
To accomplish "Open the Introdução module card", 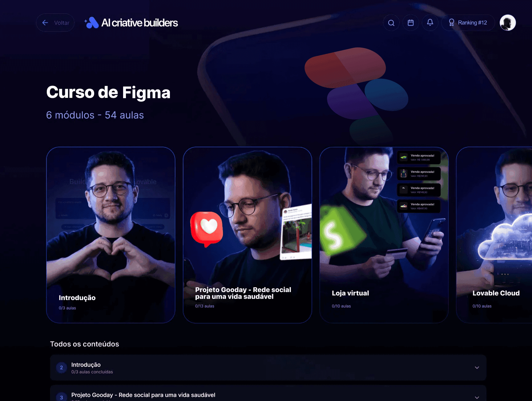I will coord(111,235).
